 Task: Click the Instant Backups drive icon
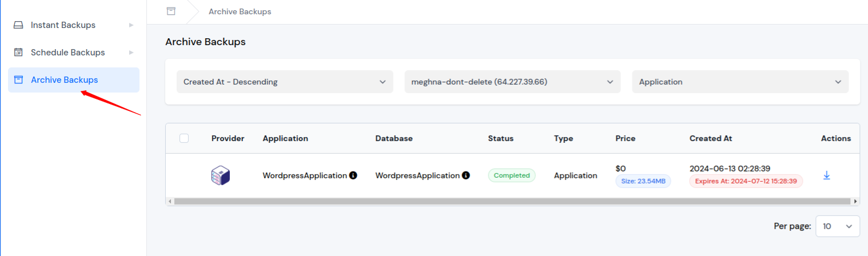click(x=18, y=25)
